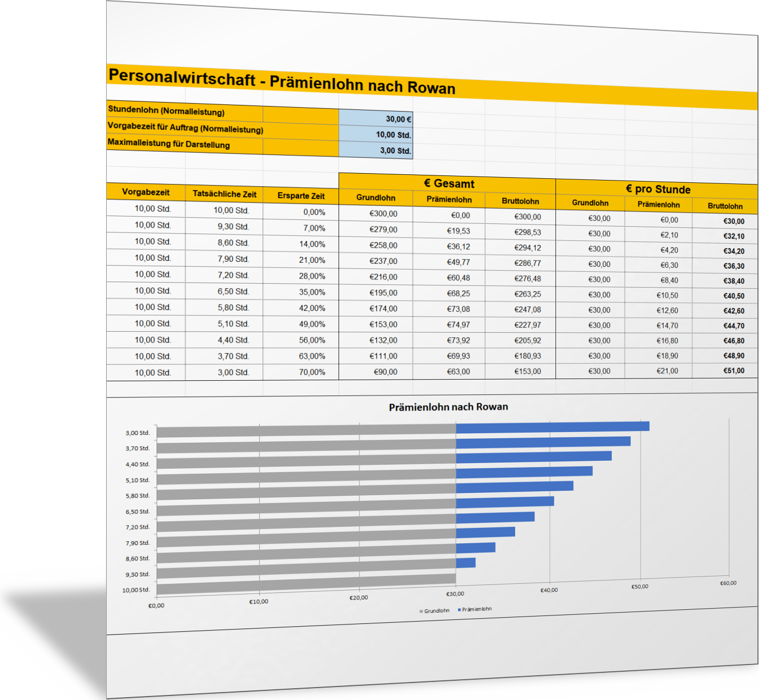This screenshot has width=759, height=700.
Task: Click the chart axis label '€0,00'
Action: tap(156, 606)
